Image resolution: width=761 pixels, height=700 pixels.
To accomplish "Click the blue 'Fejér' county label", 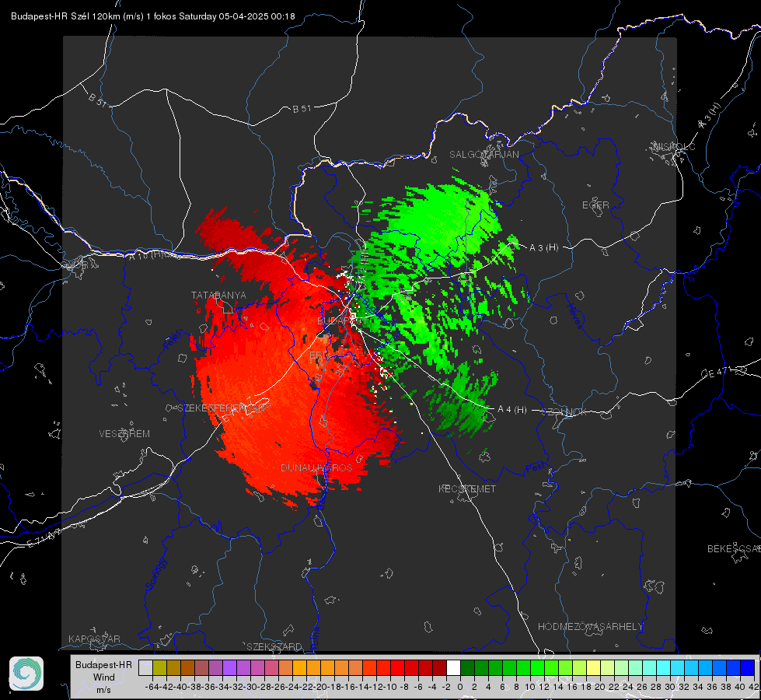I will click(x=174, y=340).
